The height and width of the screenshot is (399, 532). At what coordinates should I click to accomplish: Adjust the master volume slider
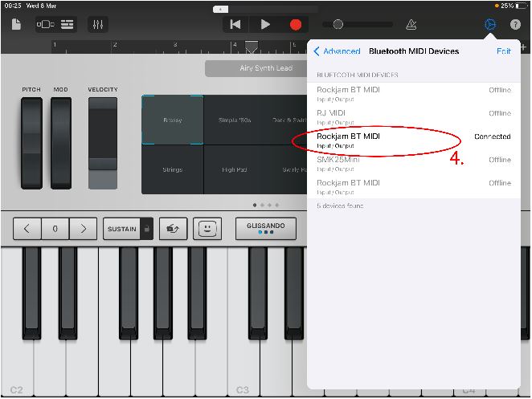click(x=338, y=25)
